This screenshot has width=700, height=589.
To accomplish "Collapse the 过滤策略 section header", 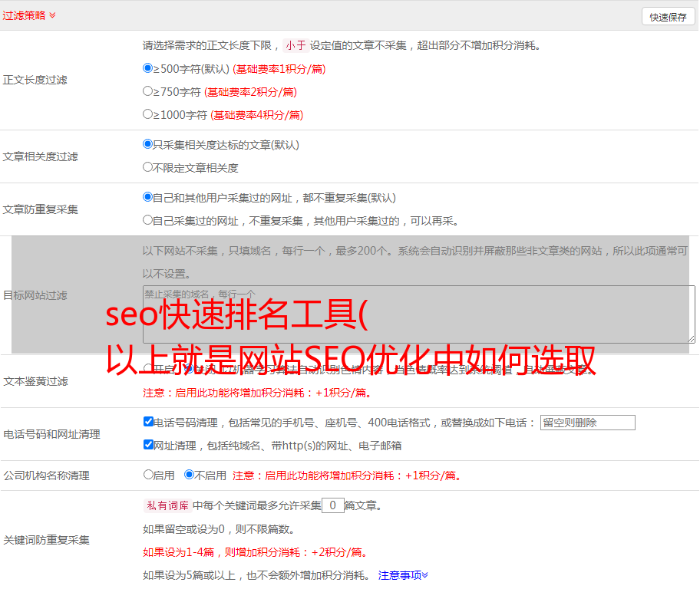I will pos(29,15).
